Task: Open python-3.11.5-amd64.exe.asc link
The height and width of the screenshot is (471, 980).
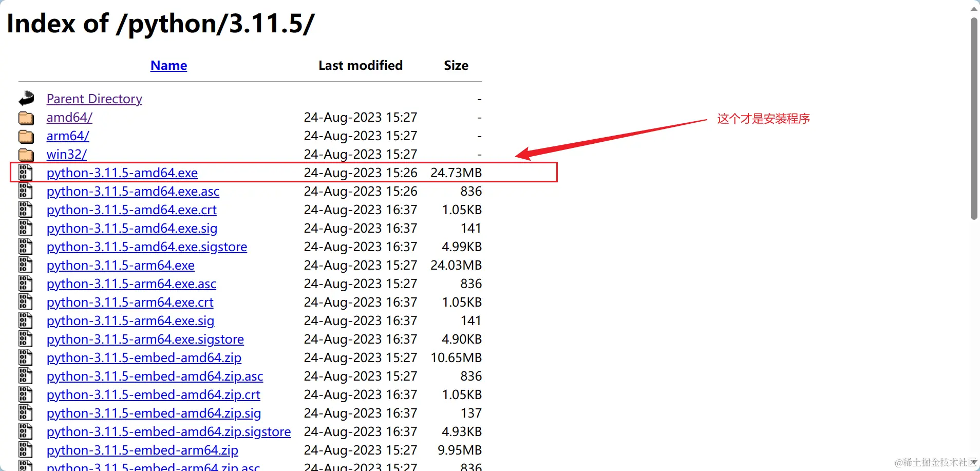Action: click(133, 191)
